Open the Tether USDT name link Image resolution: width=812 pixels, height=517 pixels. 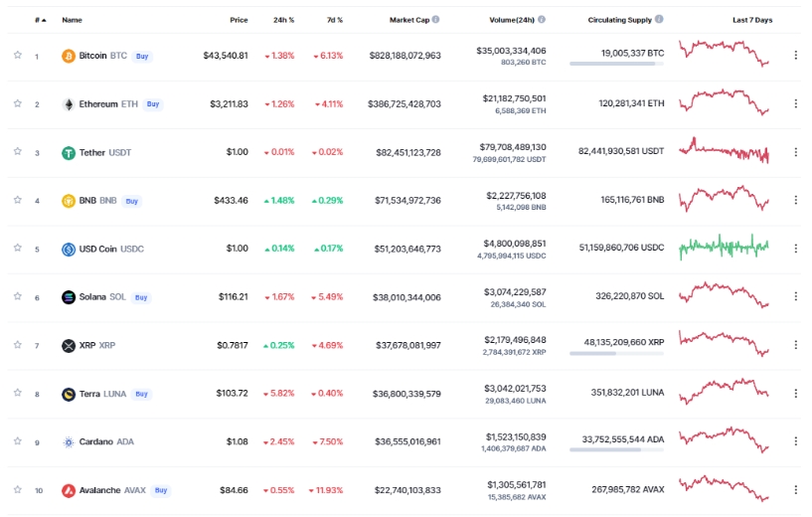pos(105,153)
